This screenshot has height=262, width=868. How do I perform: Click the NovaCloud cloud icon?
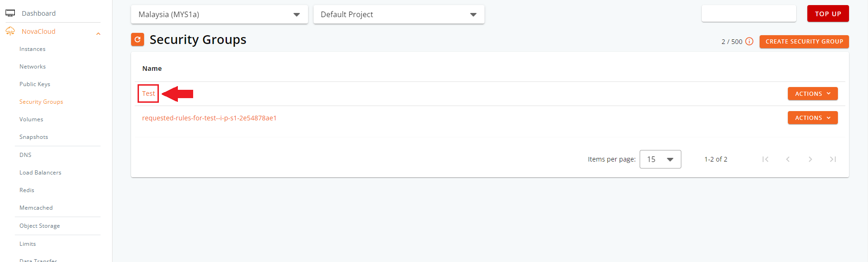(x=10, y=31)
